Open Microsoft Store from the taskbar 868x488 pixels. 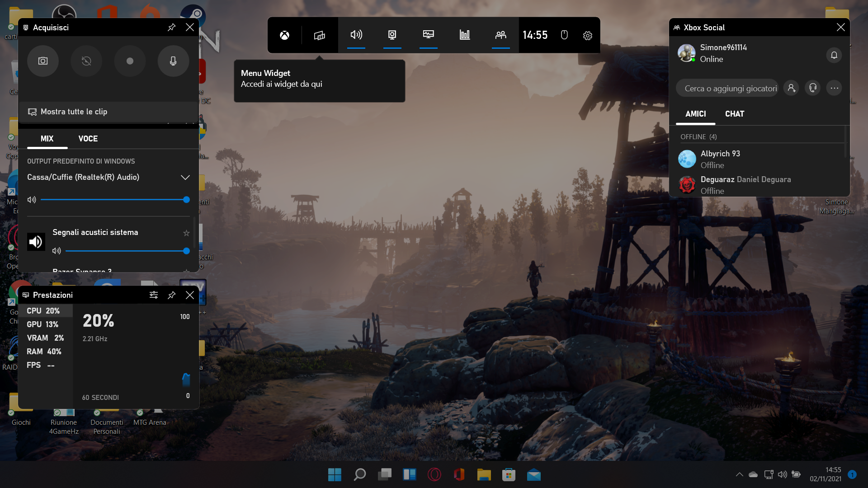click(509, 474)
